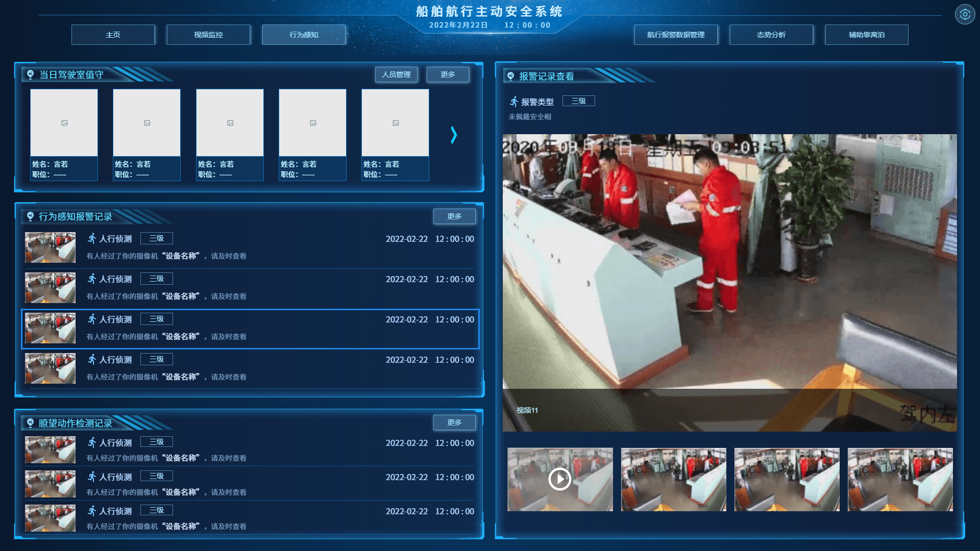The height and width of the screenshot is (551, 980).
Task: Click the running-person icon next to 报警类型
Action: [514, 102]
